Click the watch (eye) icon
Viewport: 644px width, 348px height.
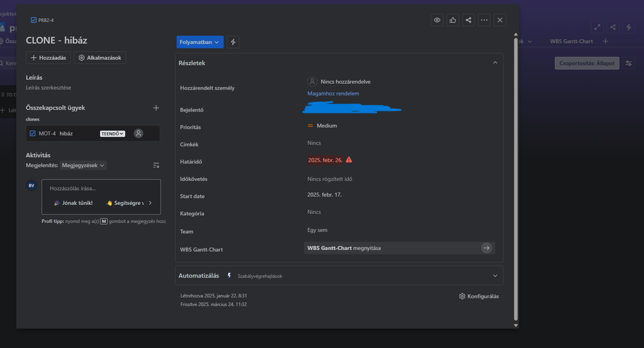437,20
